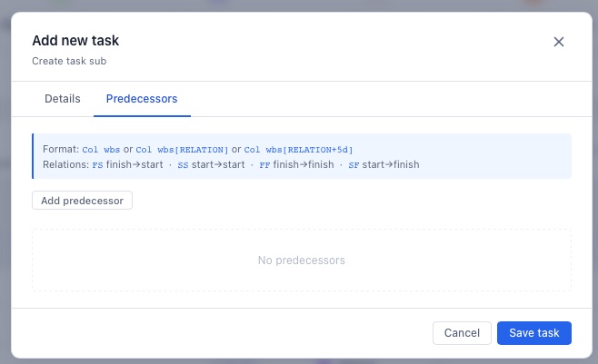The width and height of the screenshot is (598, 364).
Task: Click the 'Add new task' dialog title
Action: pyautogui.click(x=75, y=41)
